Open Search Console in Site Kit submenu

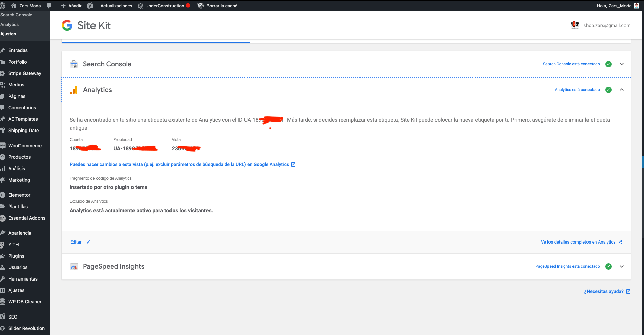pyautogui.click(x=16, y=15)
